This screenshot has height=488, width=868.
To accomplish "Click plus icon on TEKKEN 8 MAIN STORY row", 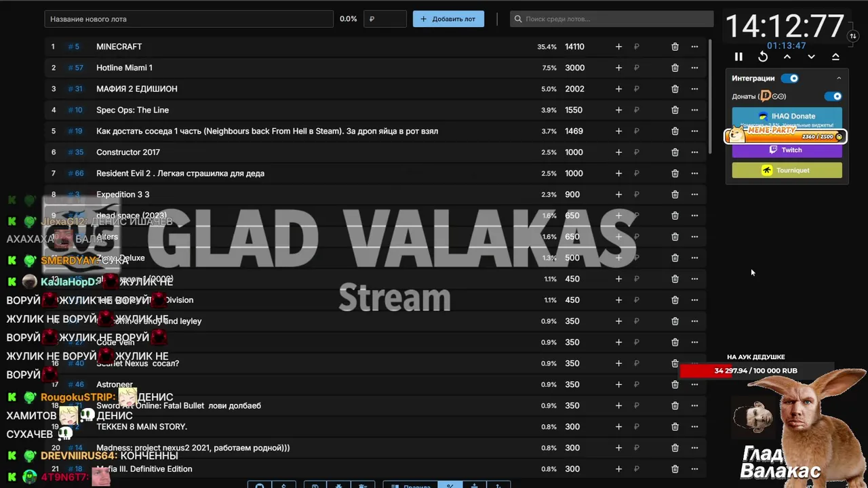I will pyautogui.click(x=618, y=427).
